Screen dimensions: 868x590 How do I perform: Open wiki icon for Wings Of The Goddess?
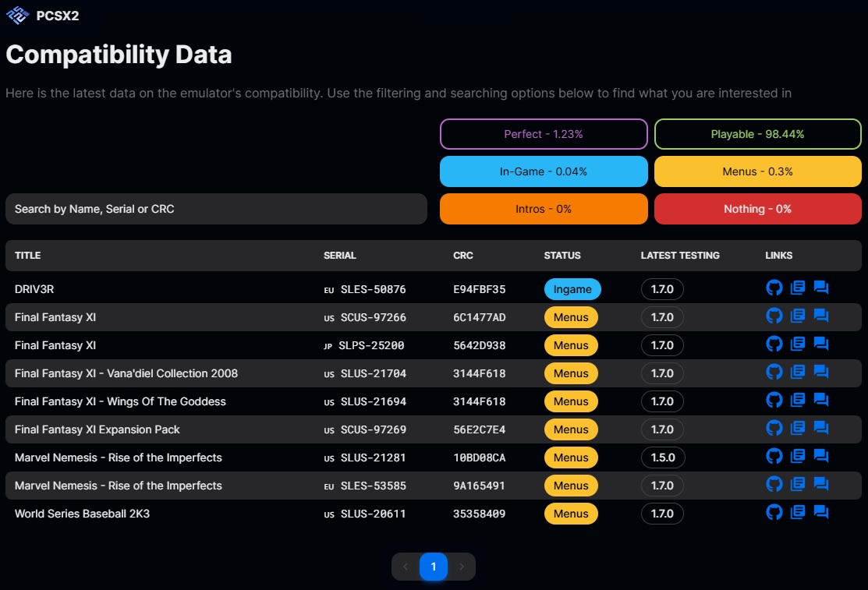[x=797, y=401]
